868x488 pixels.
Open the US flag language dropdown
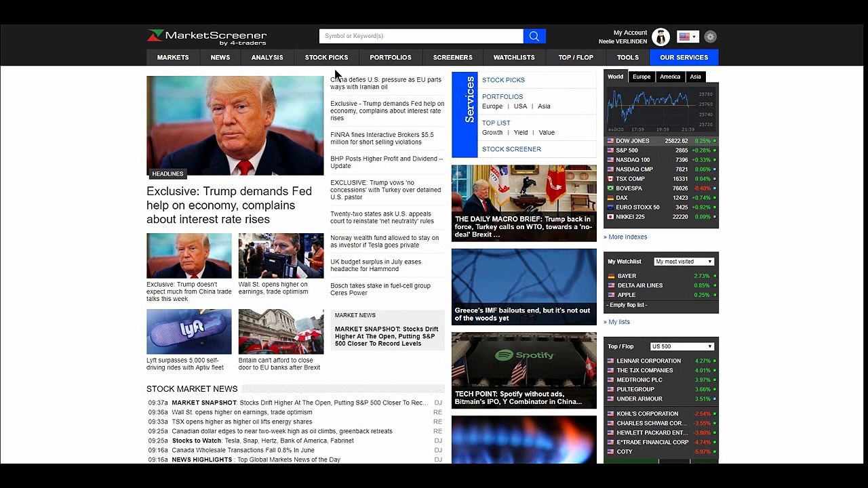tap(688, 37)
